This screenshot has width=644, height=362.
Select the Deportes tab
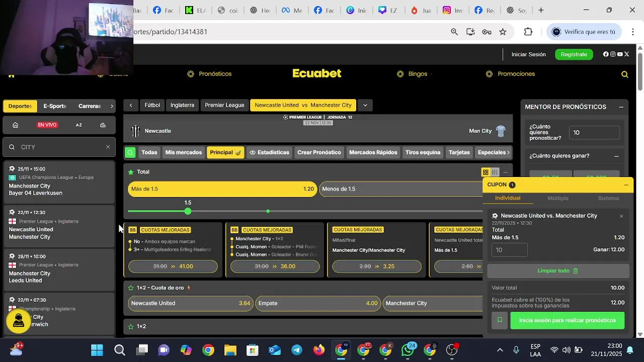point(20,106)
